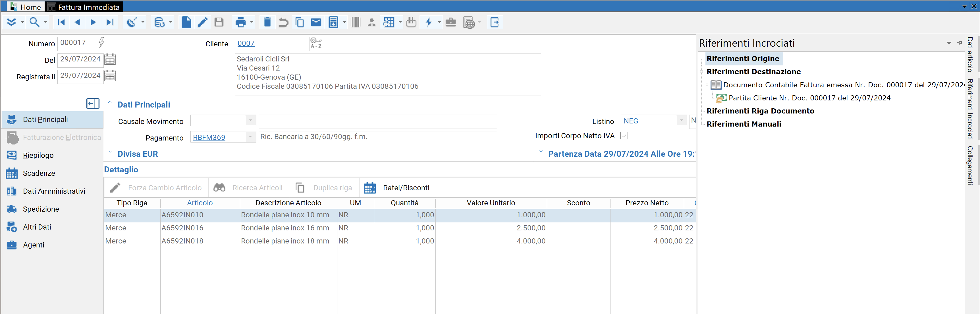Expand the Partenza Data section
This screenshot has height=314, width=980.
[x=541, y=152]
